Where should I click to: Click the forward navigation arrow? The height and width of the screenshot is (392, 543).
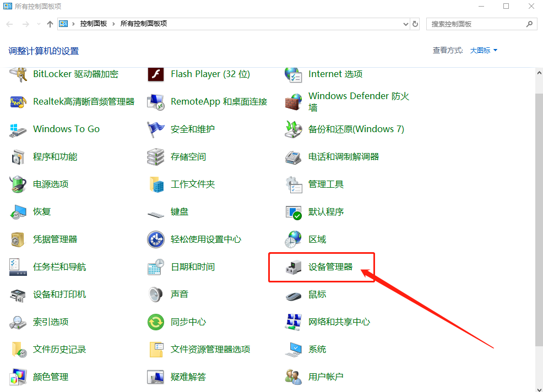click(x=26, y=24)
